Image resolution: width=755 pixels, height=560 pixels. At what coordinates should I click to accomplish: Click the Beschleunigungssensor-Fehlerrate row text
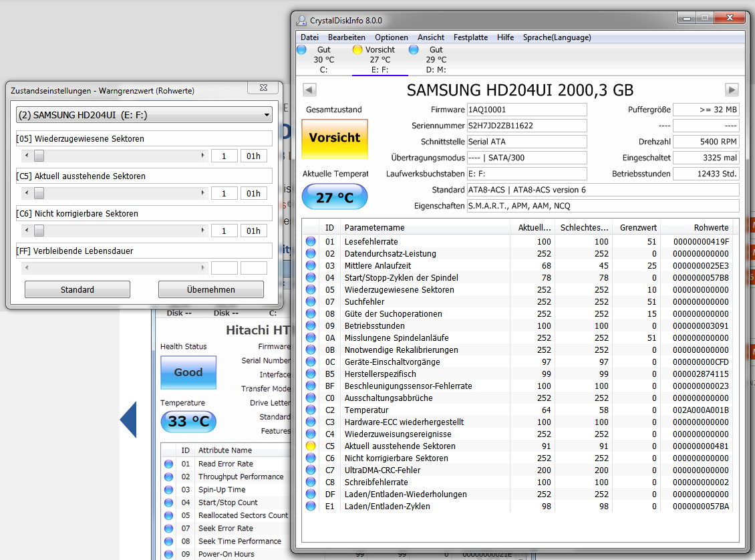click(x=408, y=386)
